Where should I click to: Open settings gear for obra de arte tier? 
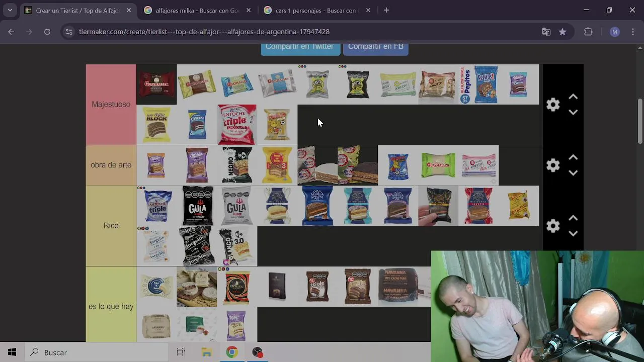[x=553, y=165]
